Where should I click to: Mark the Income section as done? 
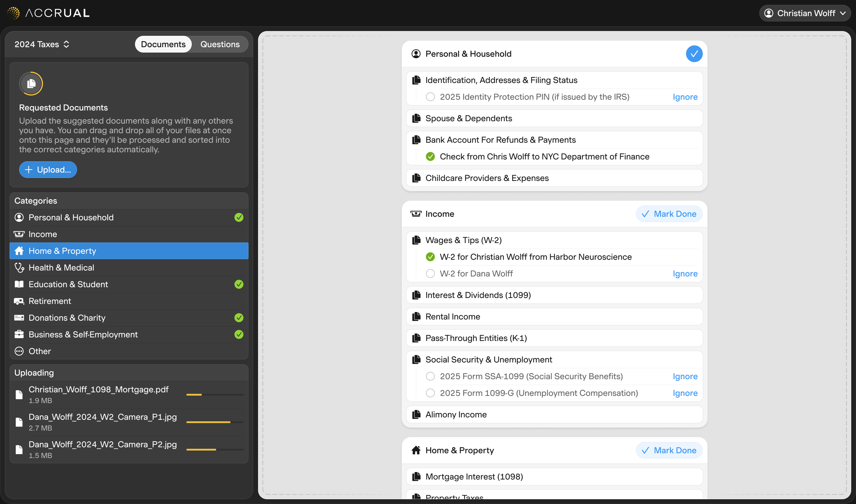coord(668,214)
